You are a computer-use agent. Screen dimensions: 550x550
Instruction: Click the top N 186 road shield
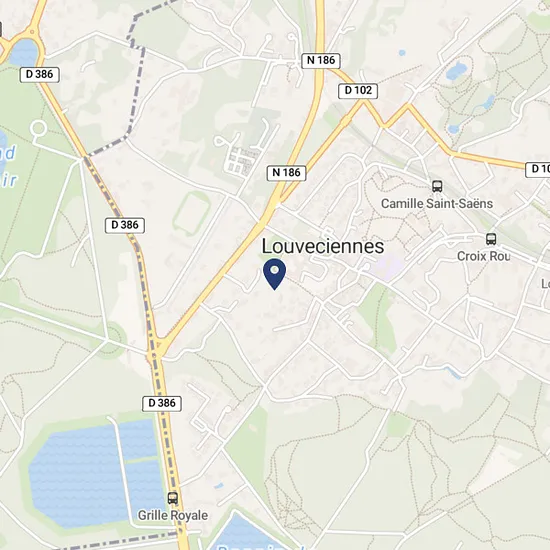(x=321, y=61)
